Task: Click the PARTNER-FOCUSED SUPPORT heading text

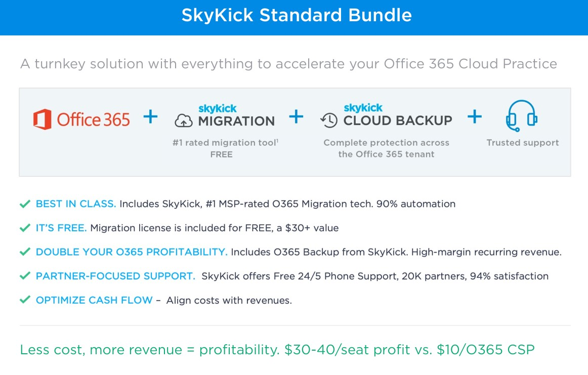Action: point(115,276)
